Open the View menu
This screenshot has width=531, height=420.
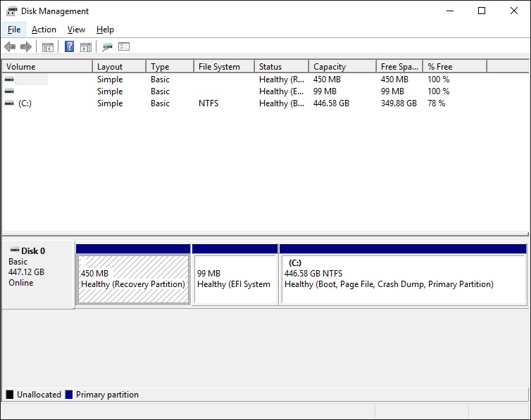coord(76,30)
